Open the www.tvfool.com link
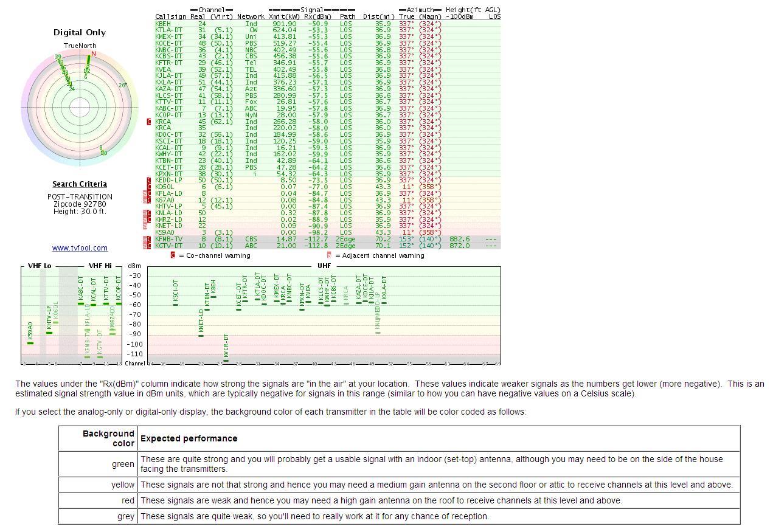The width and height of the screenshot is (773, 532). coord(80,248)
